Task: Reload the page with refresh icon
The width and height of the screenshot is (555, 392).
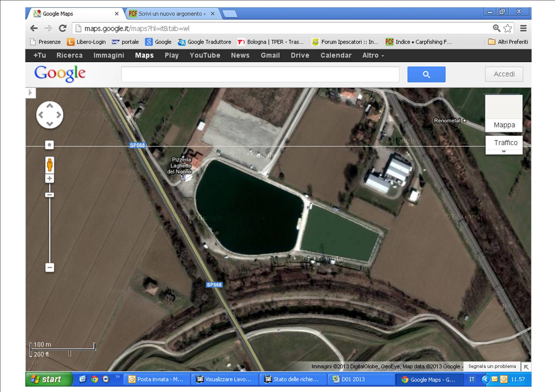Action: (x=63, y=28)
